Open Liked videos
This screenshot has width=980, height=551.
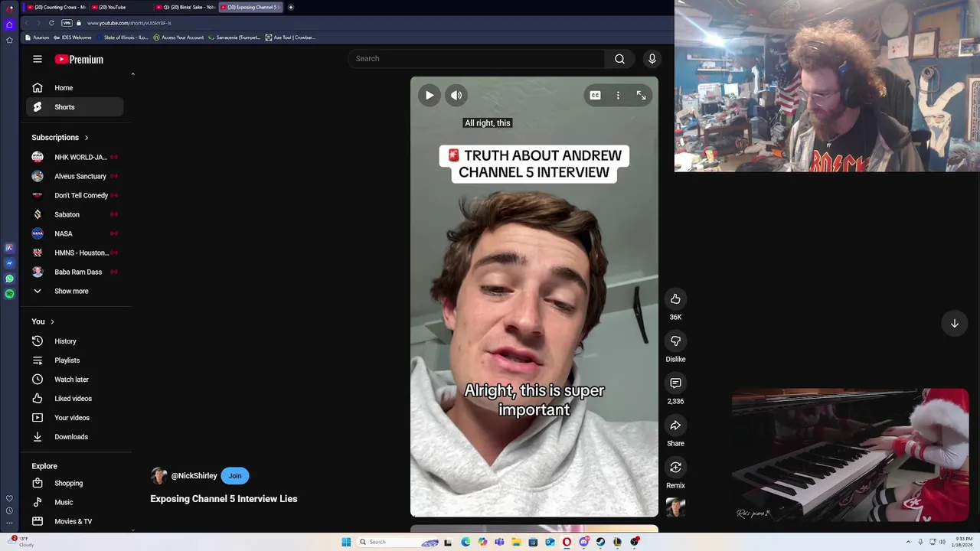74,399
